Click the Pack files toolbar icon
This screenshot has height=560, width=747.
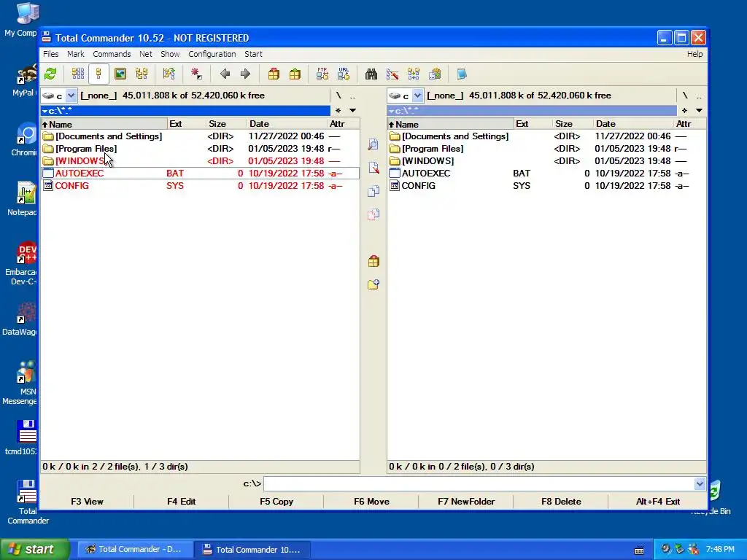pyautogui.click(x=274, y=74)
